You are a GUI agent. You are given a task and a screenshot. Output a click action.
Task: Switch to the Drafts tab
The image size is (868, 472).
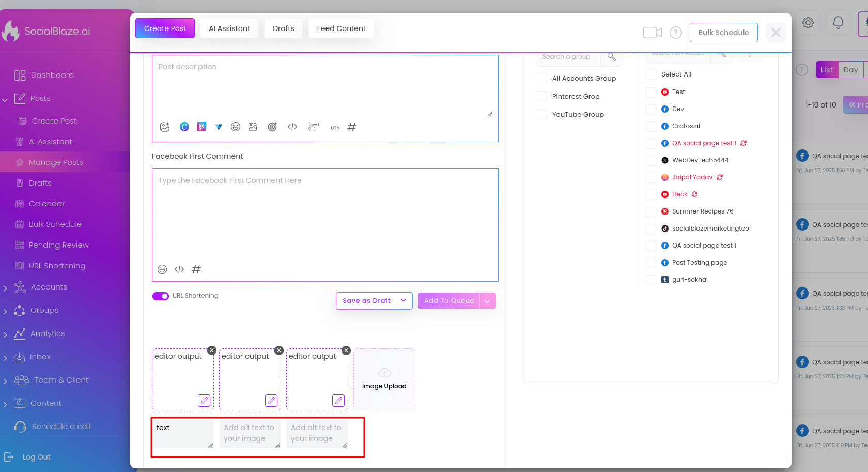[284, 28]
